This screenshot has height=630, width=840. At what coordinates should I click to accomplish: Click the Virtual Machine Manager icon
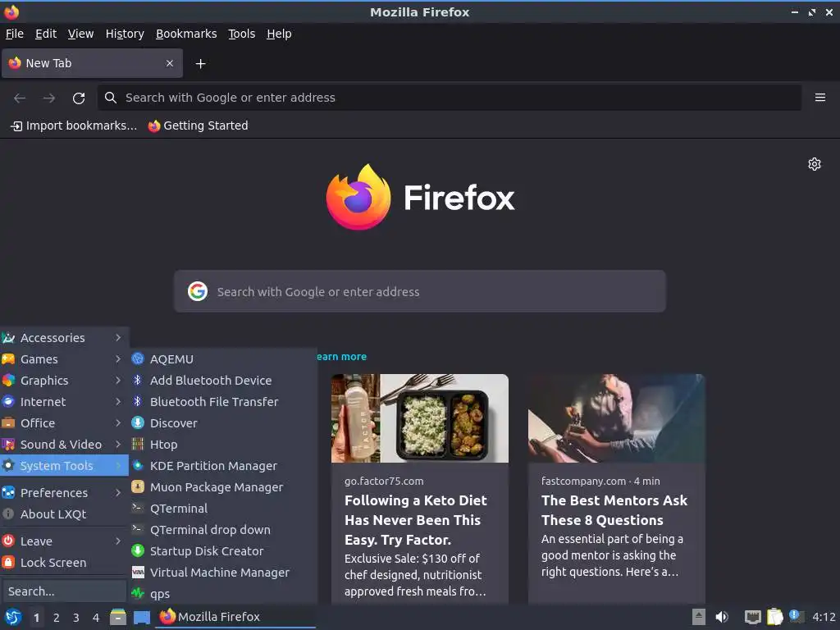pyautogui.click(x=138, y=572)
